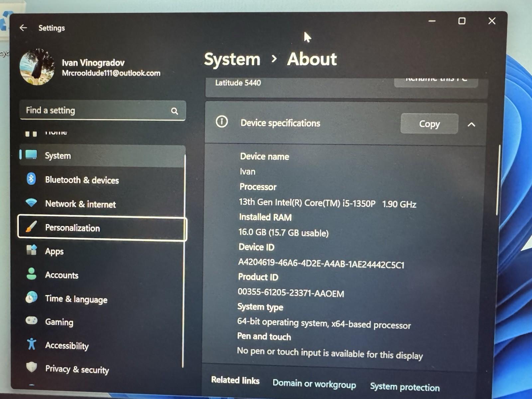Click the device name value Ivan
The width and height of the screenshot is (532, 399).
pos(248,172)
